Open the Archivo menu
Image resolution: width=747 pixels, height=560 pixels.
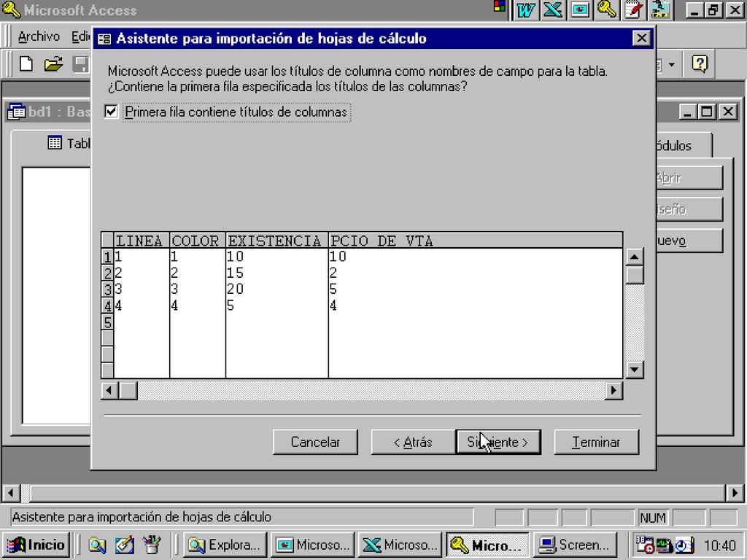point(39,36)
